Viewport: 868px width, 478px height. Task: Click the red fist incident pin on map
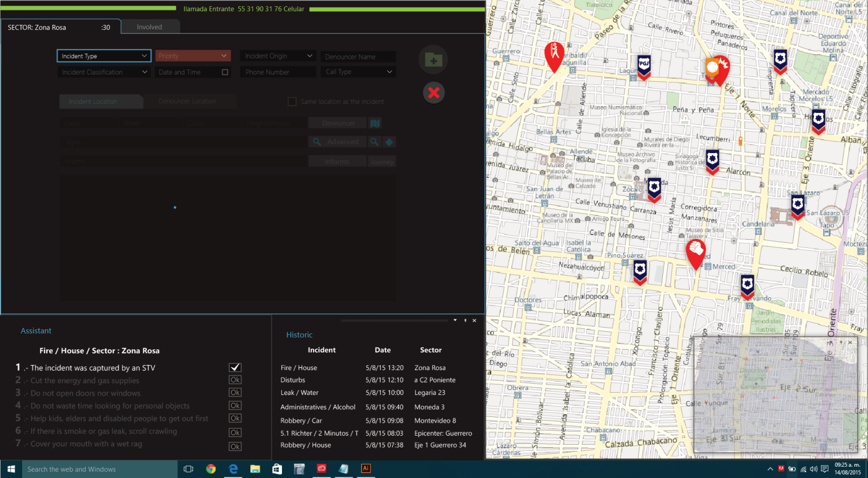696,251
